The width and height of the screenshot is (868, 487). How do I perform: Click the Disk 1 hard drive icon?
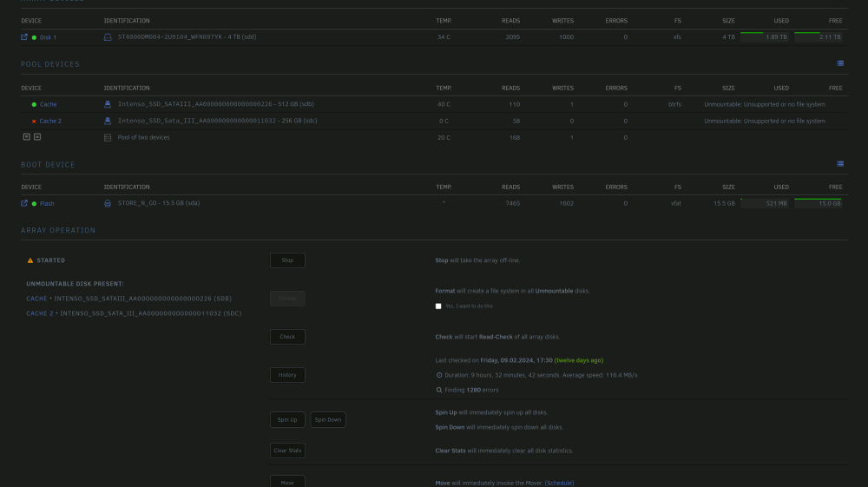(108, 37)
